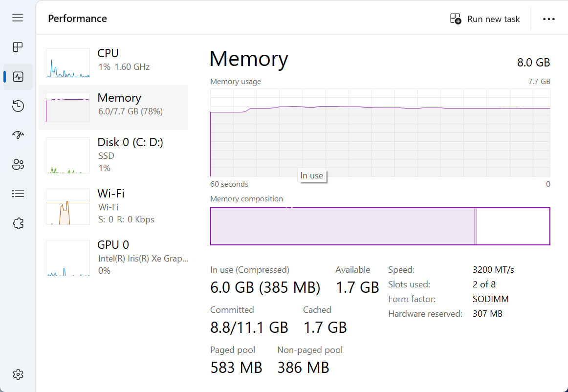The image size is (568, 392).
Task: Click the in-use portion of memory composition bar
Action: coord(342,226)
